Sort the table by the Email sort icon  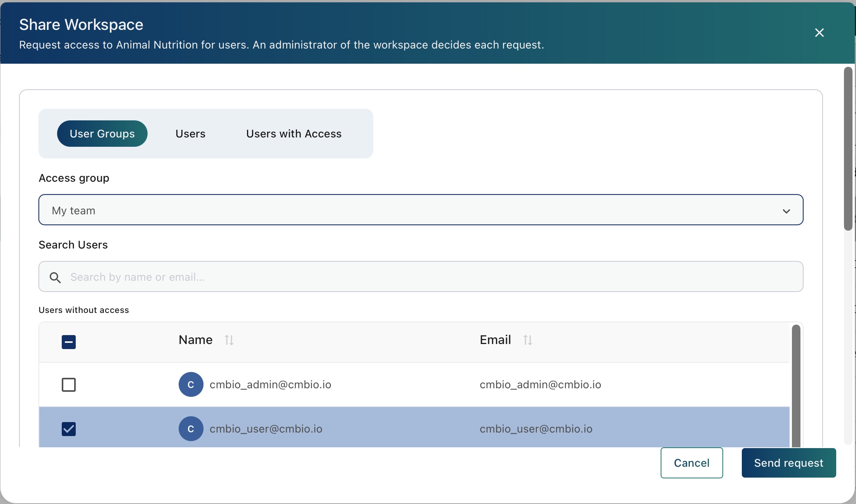(x=527, y=340)
